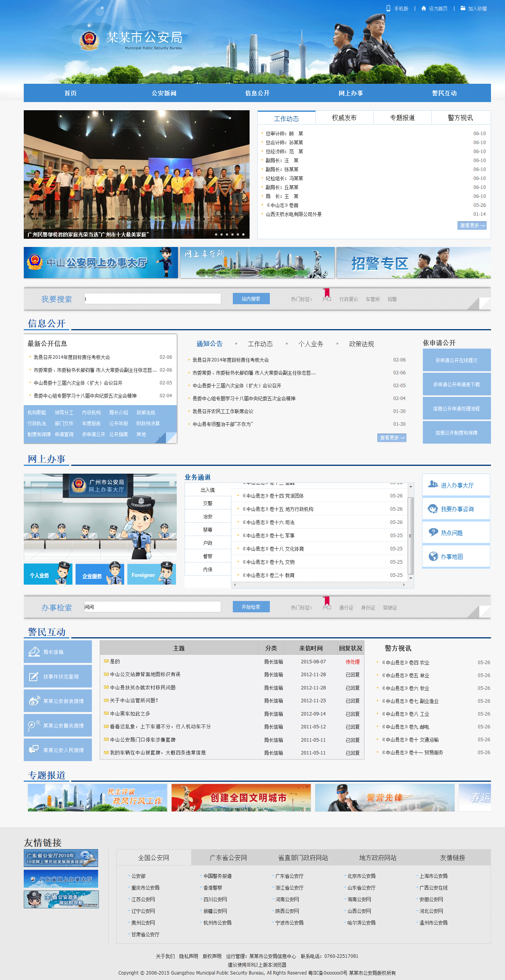Click the 站内搜索 button
Image resolution: width=505 pixels, height=980 pixels.
coord(251,299)
